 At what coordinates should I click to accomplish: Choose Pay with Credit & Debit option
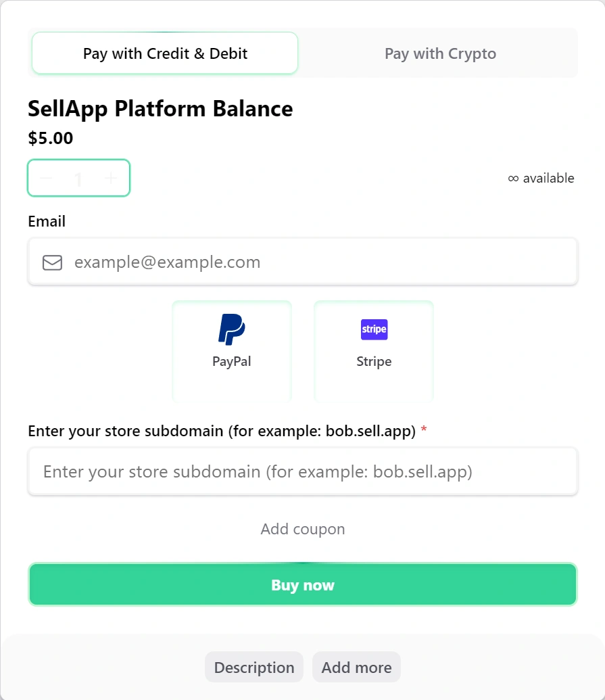pos(164,53)
